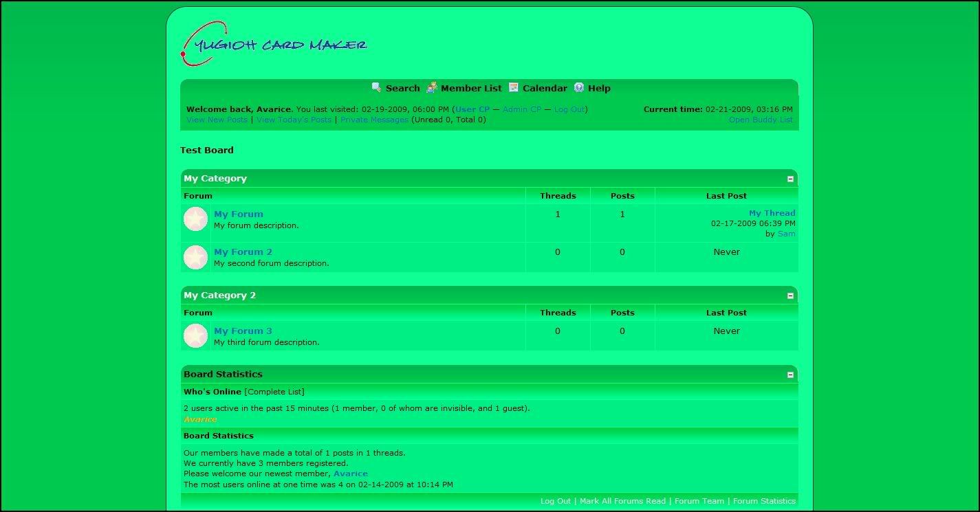Viewport: 980px width, 512px height.
Task: View Private Messages
Action: click(374, 120)
